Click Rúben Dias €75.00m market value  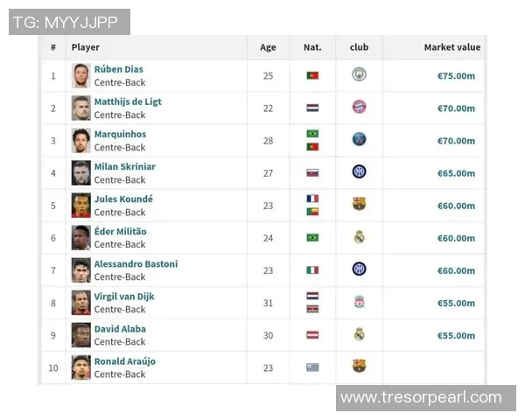click(456, 76)
